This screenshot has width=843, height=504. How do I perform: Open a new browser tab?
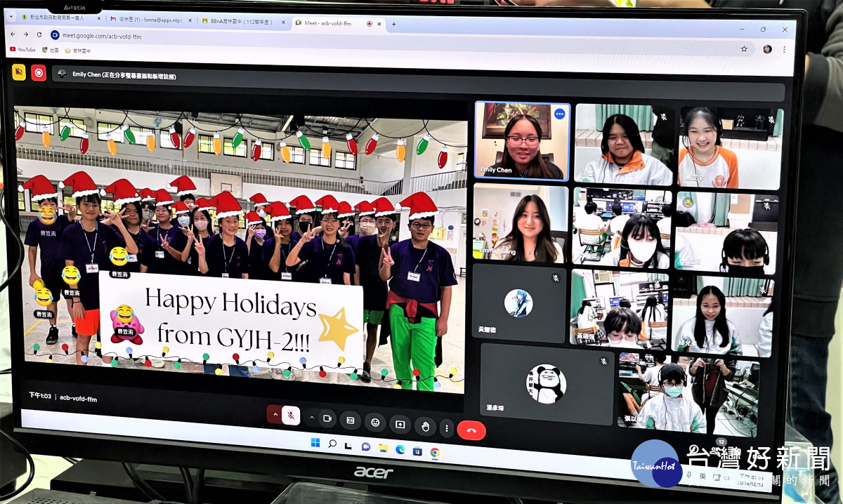point(394,24)
